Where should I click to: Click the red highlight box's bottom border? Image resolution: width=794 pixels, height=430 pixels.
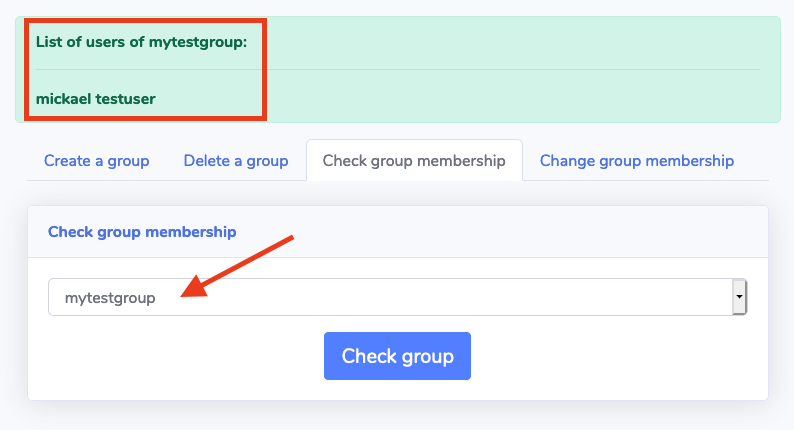[x=145, y=118]
